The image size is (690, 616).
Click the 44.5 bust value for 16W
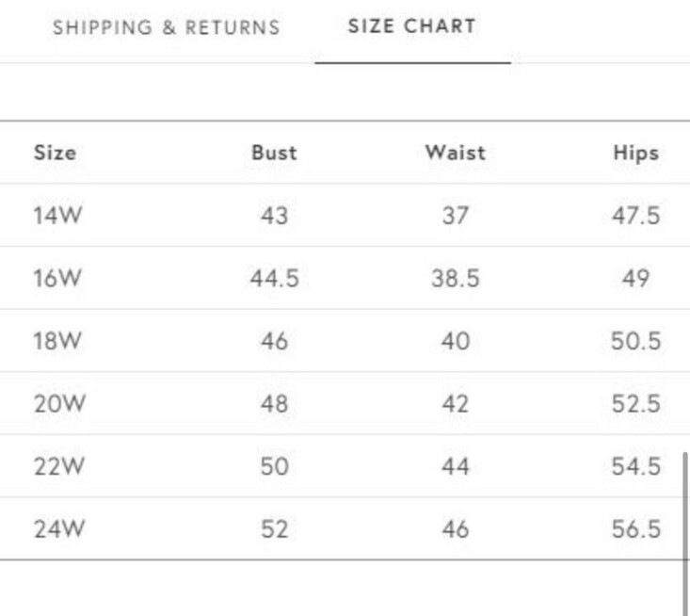tap(275, 278)
